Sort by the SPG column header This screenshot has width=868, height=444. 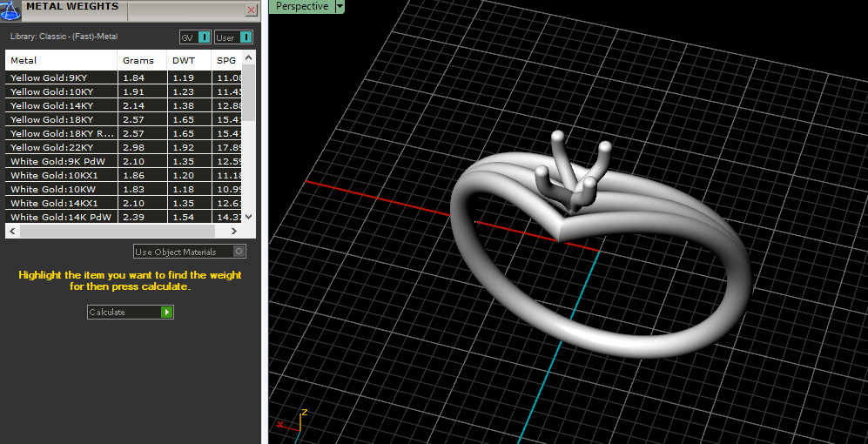click(x=226, y=60)
